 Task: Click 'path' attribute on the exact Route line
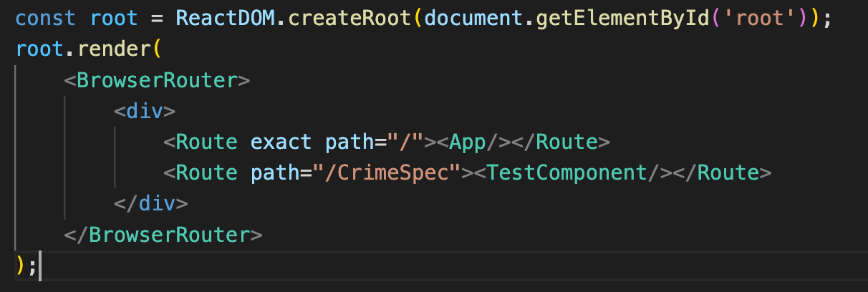pyautogui.click(x=350, y=142)
